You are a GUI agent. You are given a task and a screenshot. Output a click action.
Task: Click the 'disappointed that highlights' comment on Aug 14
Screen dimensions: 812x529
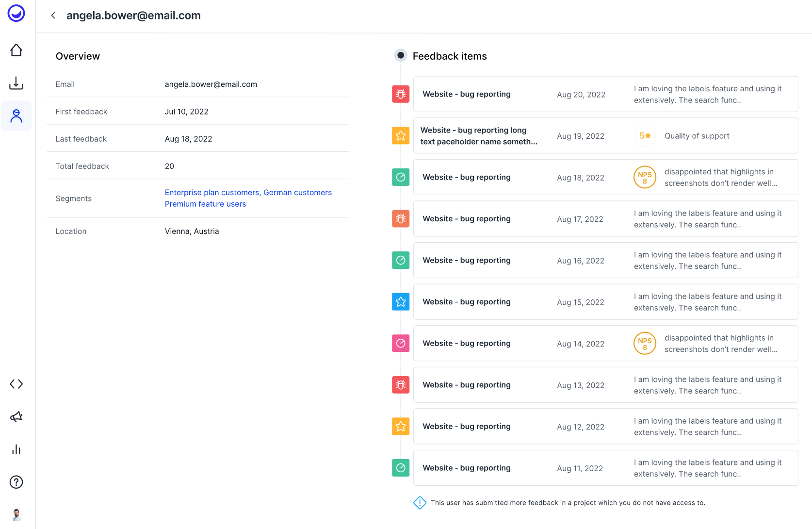721,344
